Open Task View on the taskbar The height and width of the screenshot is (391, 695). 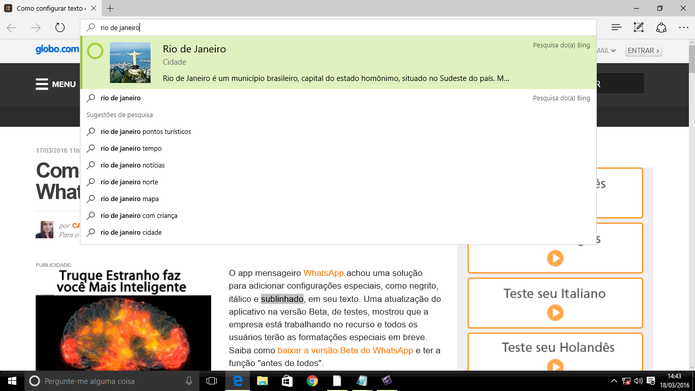tap(211, 381)
